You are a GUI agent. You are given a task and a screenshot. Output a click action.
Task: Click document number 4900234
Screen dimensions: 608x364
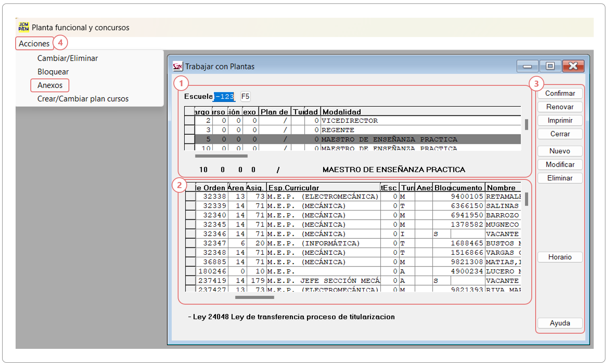coord(468,271)
